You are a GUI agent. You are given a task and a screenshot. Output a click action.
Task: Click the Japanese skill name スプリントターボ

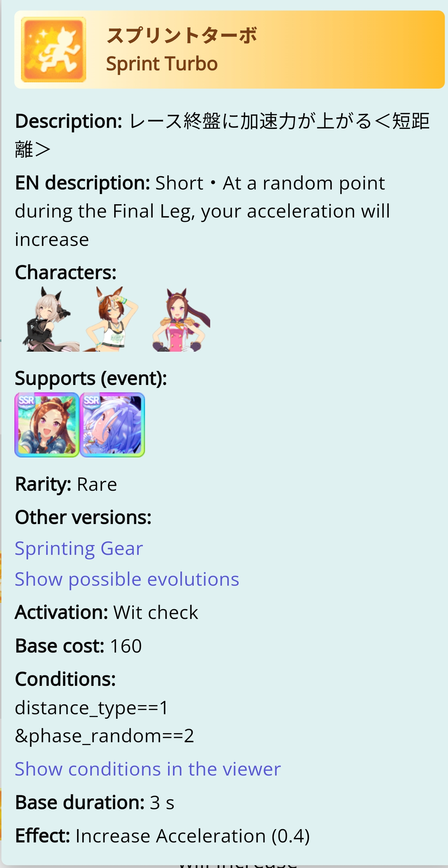(182, 36)
